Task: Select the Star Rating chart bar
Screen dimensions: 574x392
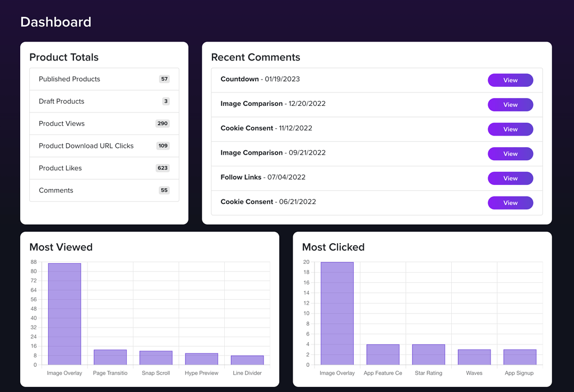Action: (x=428, y=354)
